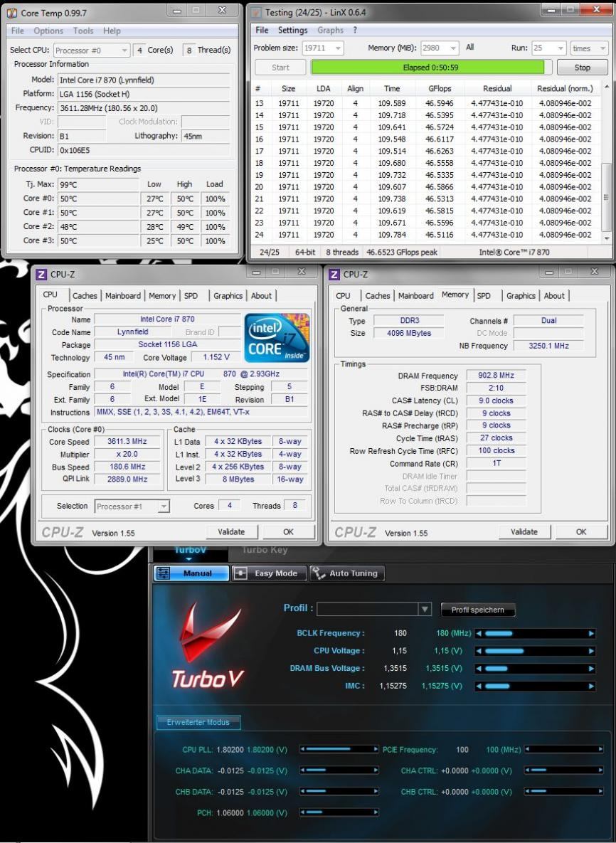The width and height of the screenshot is (616, 843).
Task: Toggle the Erweiterter Modus panel
Action: click(198, 722)
